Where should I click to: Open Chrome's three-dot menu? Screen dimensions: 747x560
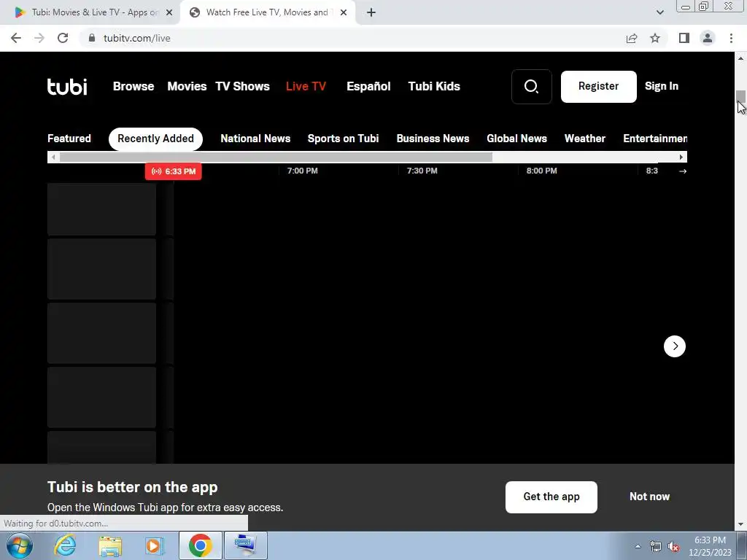[x=731, y=38]
